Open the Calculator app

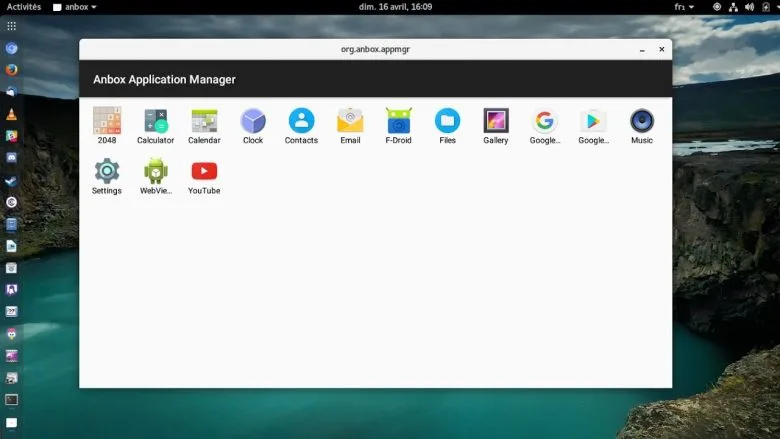coord(155,121)
